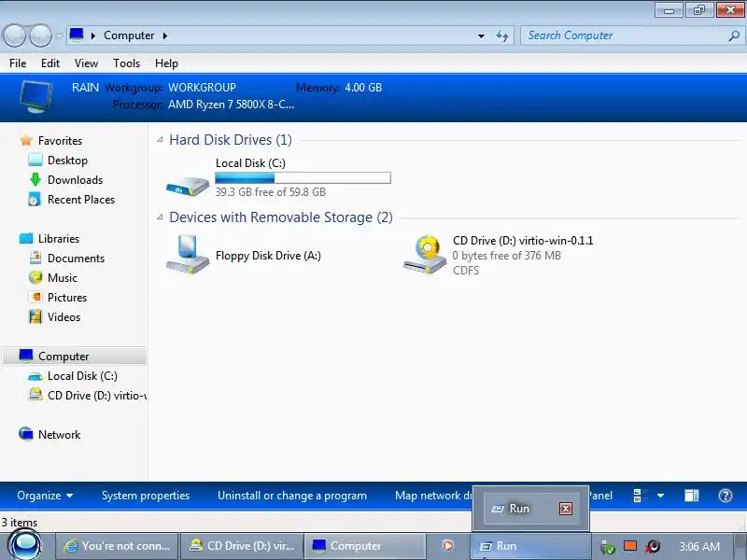Click the WORKGROUP value in details pane
747x560 pixels.
tap(202, 88)
